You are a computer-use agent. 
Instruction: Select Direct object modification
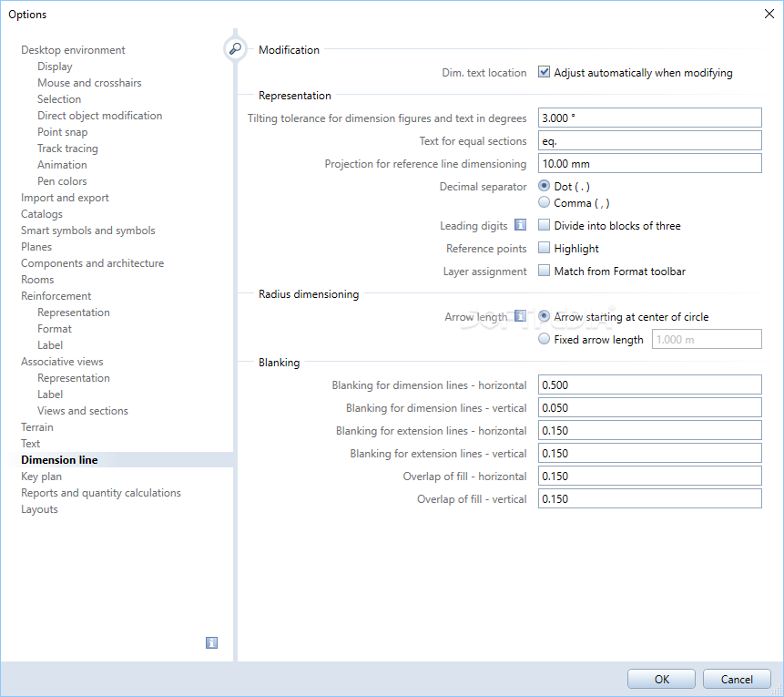(x=100, y=115)
